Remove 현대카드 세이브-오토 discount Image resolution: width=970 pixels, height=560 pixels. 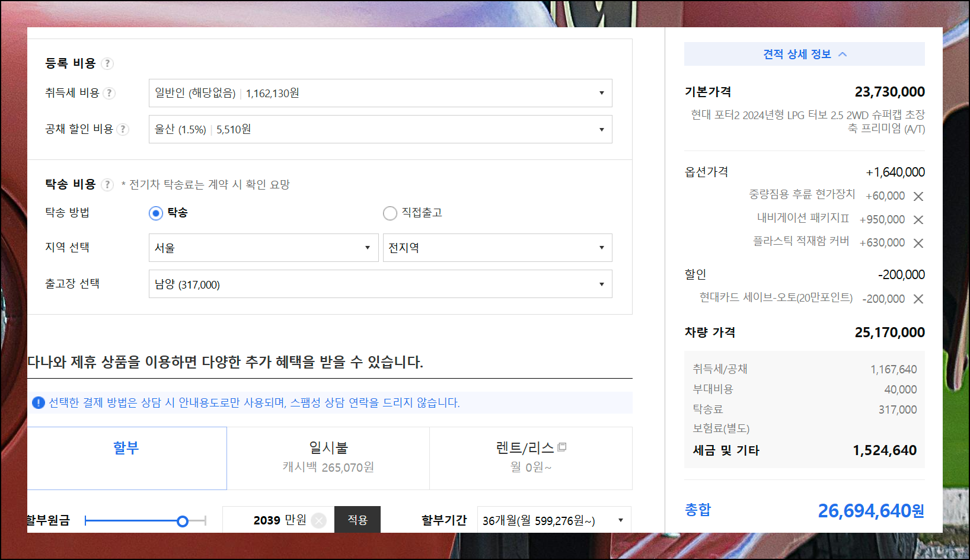tap(918, 299)
